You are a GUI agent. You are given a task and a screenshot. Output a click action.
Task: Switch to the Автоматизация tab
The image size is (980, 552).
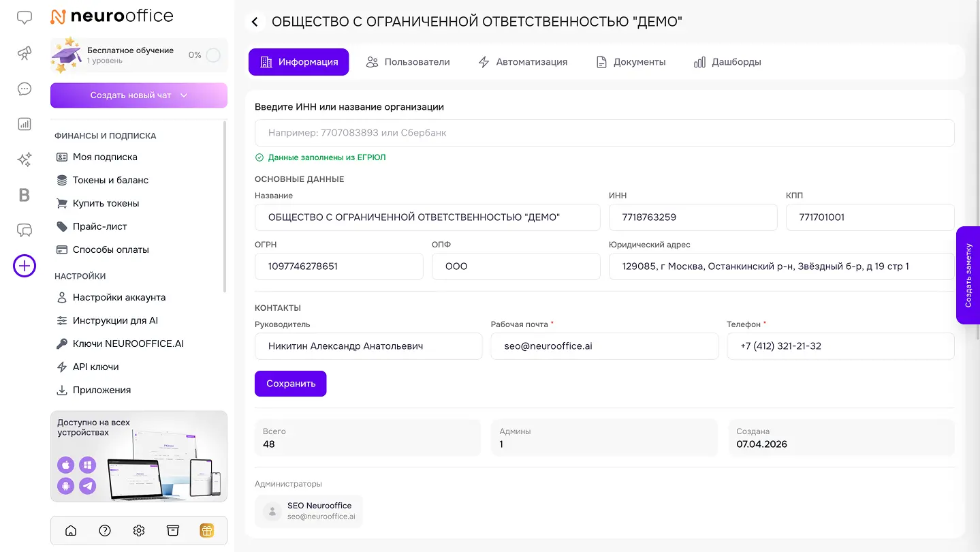[x=522, y=62]
